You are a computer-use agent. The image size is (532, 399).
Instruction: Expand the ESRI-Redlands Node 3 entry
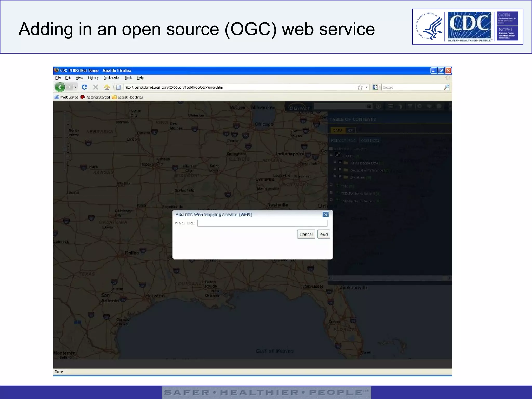click(x=331, y=192)
